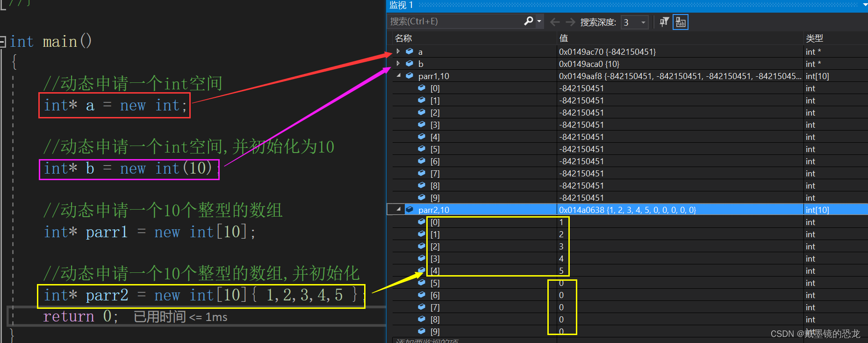This screenshot has width=868, height=343.
Task: Click value 1 of parr2 [0]
Action: 561,222
